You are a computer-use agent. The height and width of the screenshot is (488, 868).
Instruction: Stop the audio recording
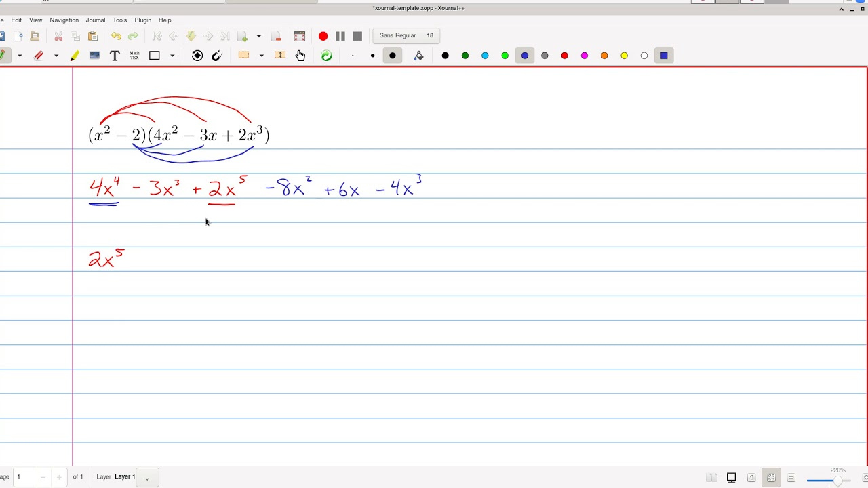tap(357, 36)
